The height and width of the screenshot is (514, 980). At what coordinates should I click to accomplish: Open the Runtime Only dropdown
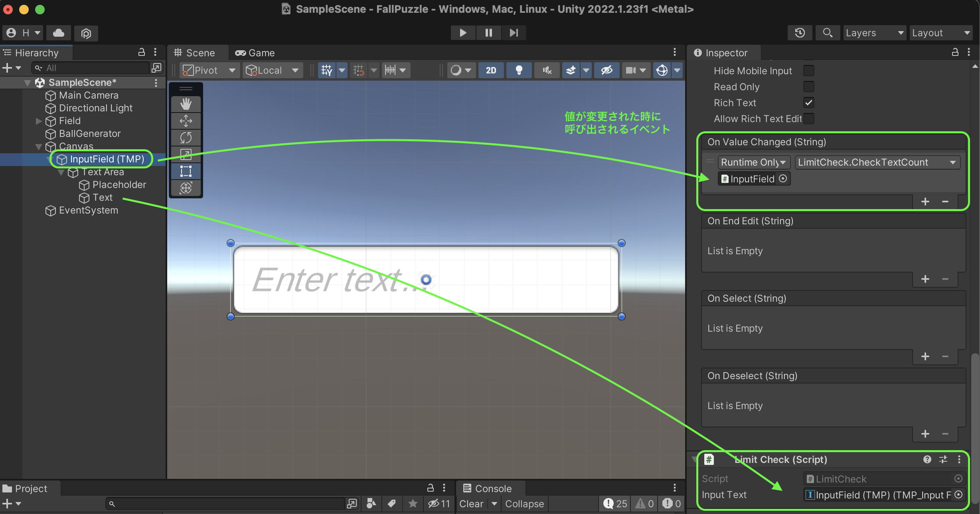click(753, 162)
